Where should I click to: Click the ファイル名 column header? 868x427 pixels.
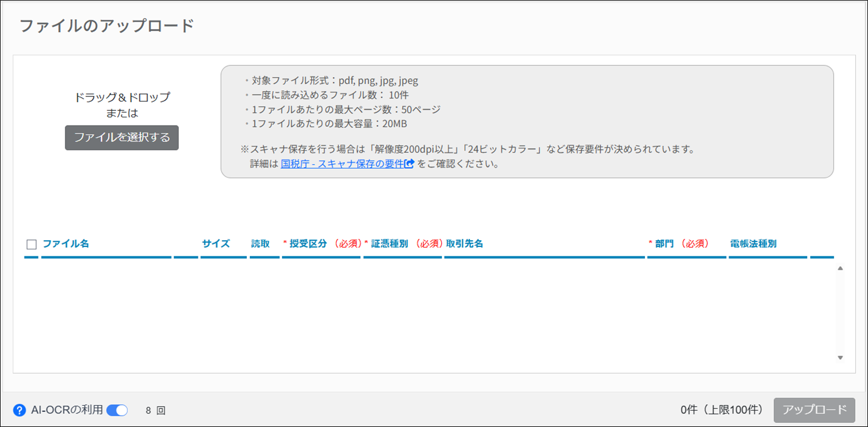pos(66,244)
